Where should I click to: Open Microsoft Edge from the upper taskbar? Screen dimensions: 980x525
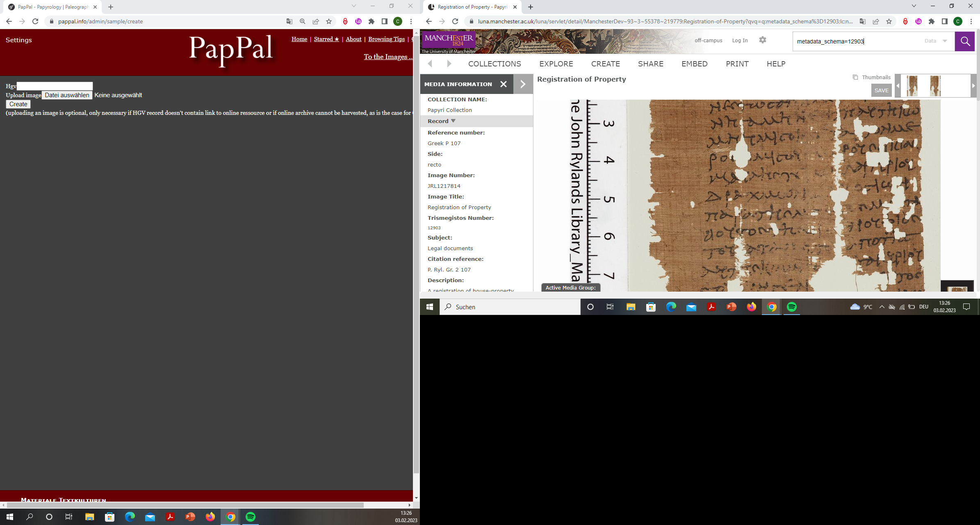coord(671,307)
